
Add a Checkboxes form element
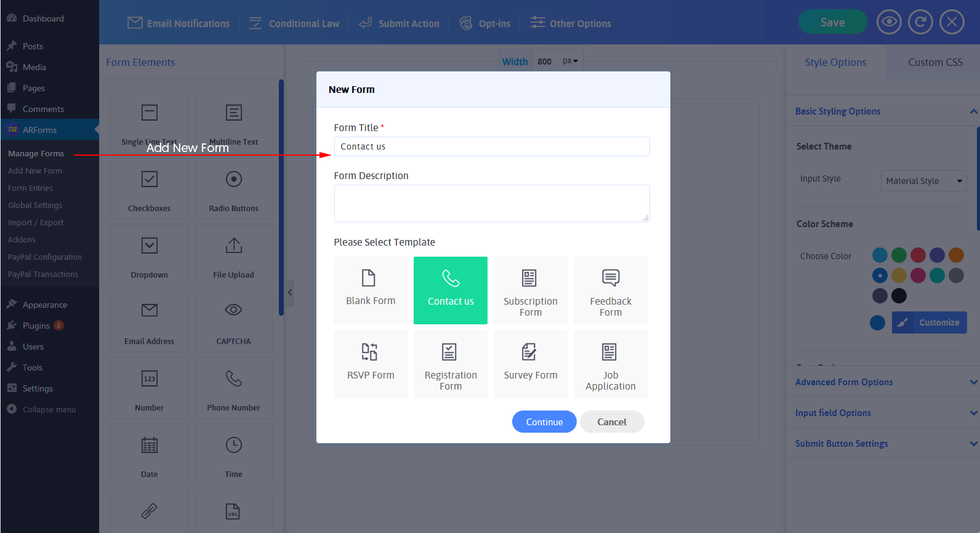(x=149, y=189)
